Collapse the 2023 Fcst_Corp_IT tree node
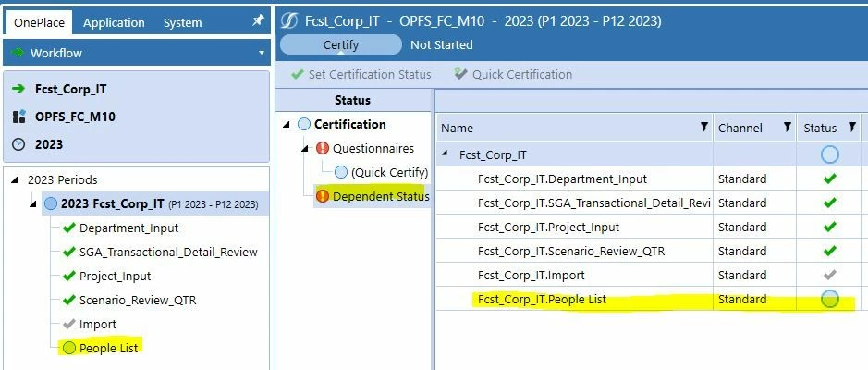The height and width of the screenshot is (370, 868). coord(32,205)
